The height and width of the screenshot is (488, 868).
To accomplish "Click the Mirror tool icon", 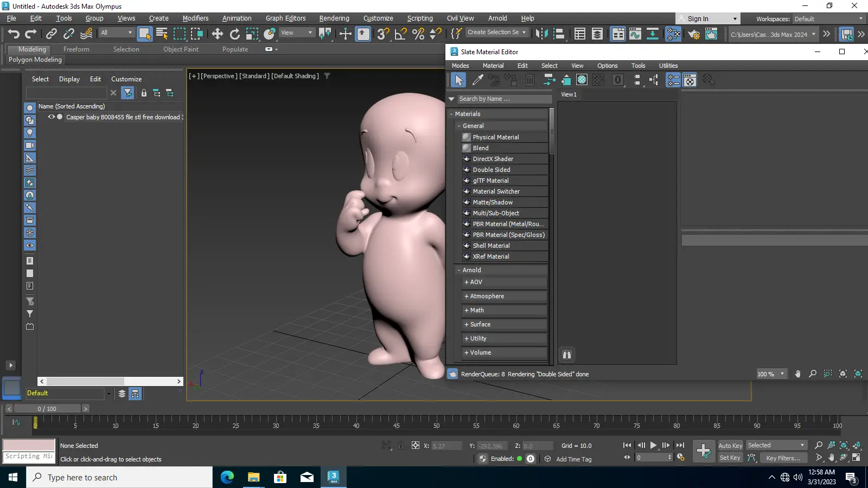I will [x=541, y=34].
